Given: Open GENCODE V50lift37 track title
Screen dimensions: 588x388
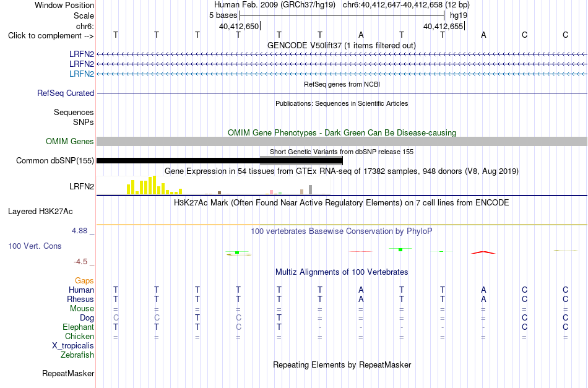Looking at the screenshot, I should 342,45.
